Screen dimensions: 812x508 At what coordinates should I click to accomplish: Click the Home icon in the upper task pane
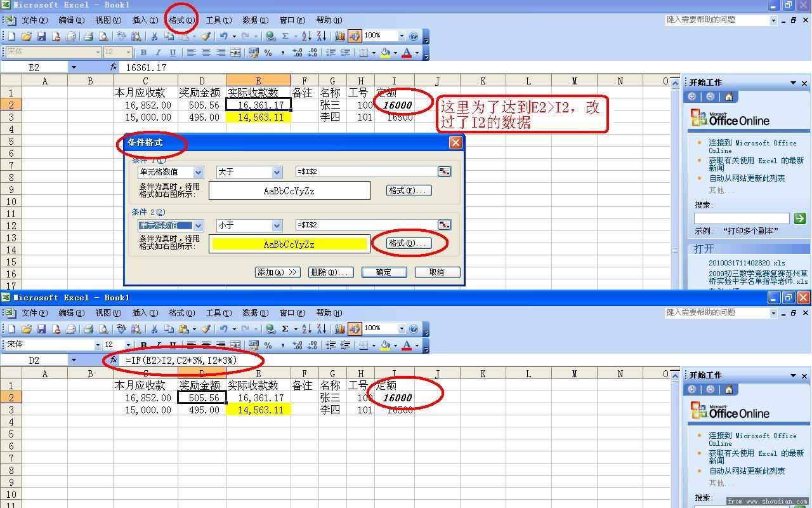click(x=728, y=97)
